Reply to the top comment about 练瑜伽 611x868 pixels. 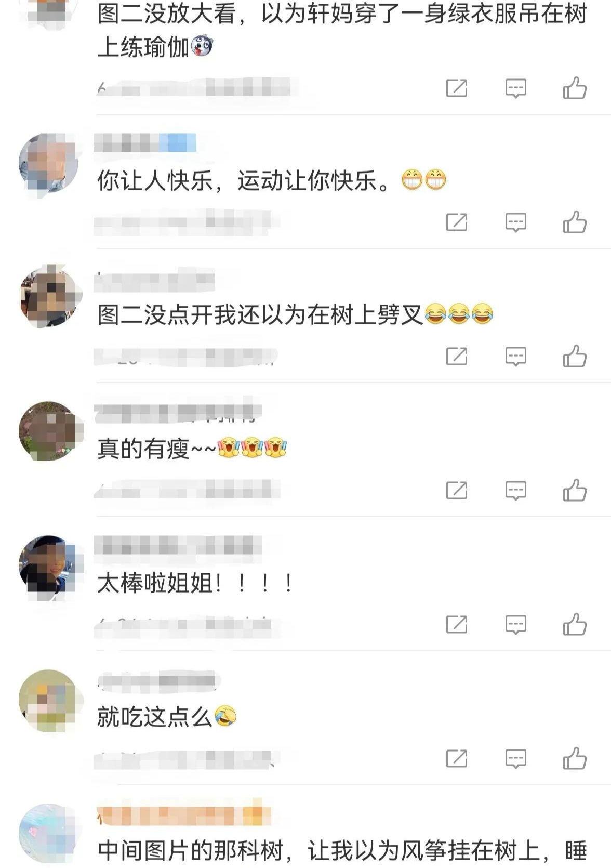515,88
